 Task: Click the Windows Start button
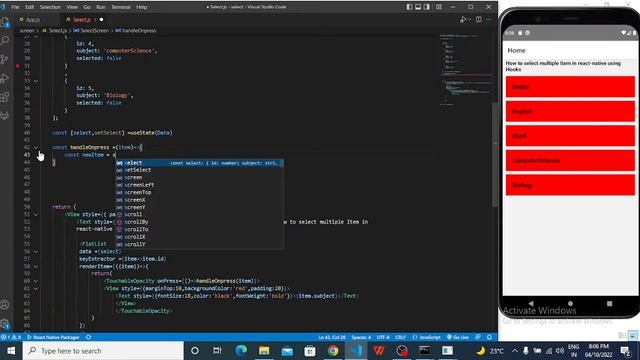click(x=11, y=351)
